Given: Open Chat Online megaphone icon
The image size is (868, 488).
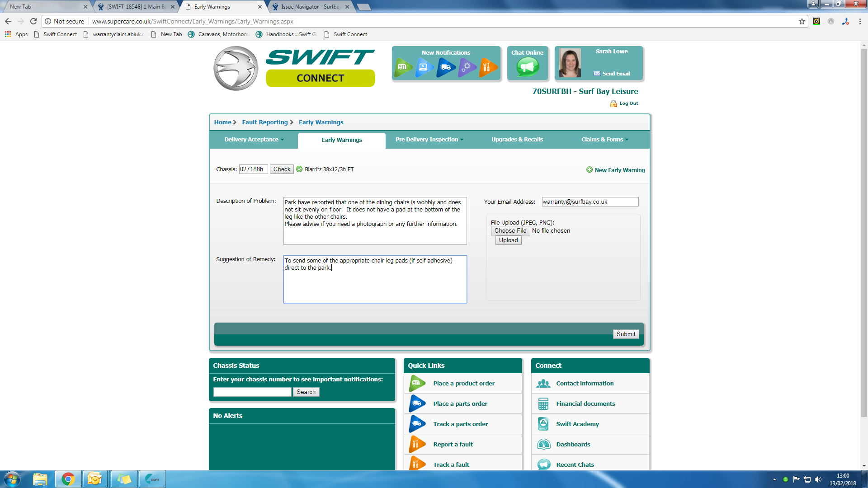Looking at the screenshot, I should click(527, 67).
